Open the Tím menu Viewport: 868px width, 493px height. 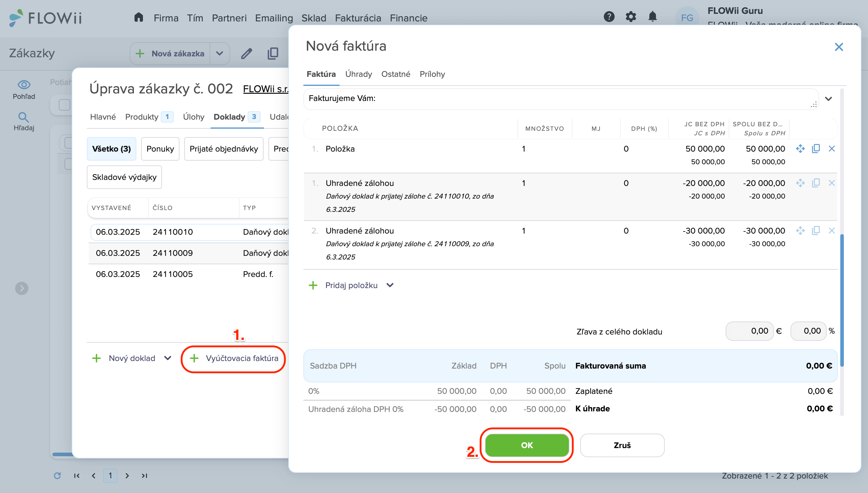[195, 18]
